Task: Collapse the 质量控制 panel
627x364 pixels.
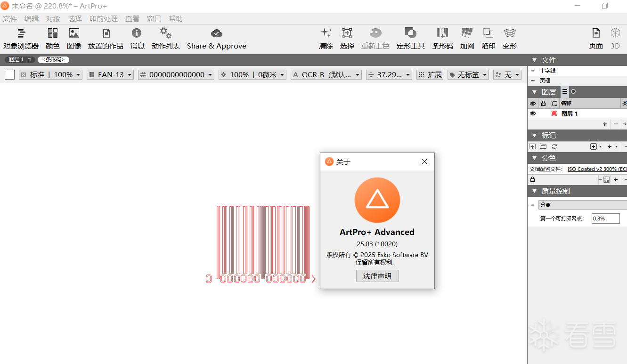Action: click(535, 191)
